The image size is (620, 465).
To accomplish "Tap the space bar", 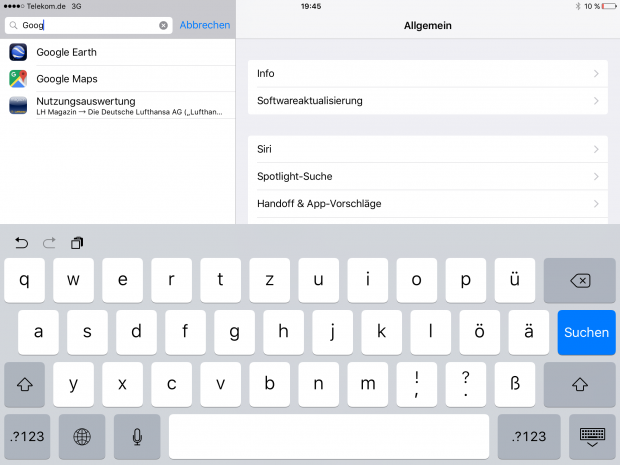I will (329, 437).
